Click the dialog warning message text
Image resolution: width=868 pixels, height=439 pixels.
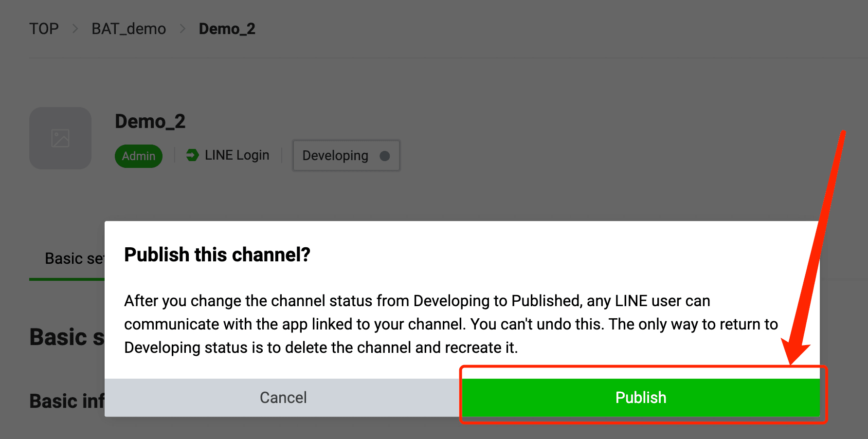click(x=451, y=324)
